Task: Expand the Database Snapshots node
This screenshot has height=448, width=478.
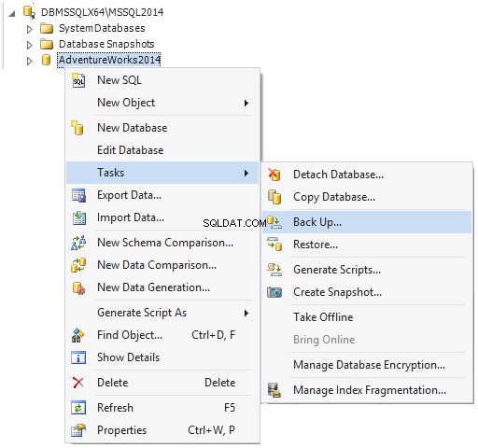Action: 30,45
